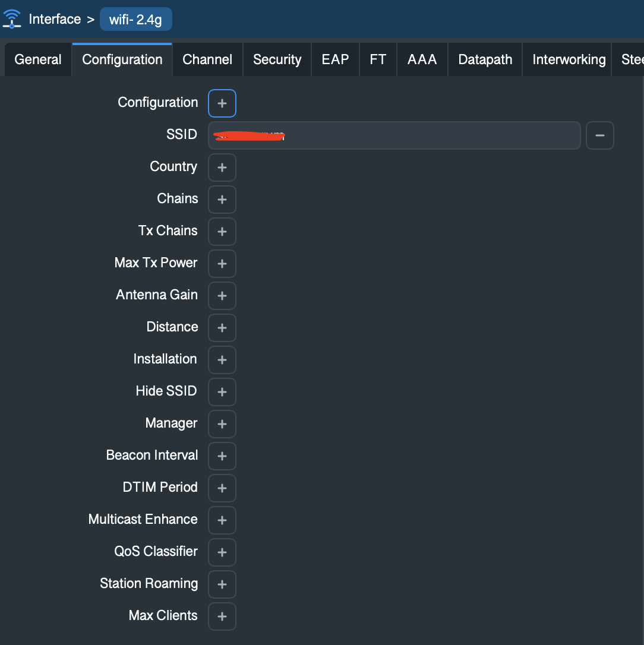Enable the Multicast Enhance option
644x645 pixels.
pos(222,520)
